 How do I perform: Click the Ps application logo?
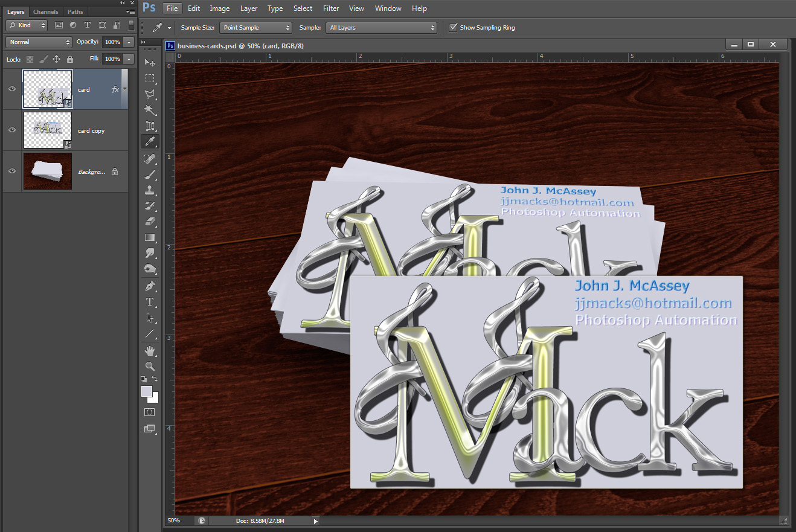coord(149,8)
